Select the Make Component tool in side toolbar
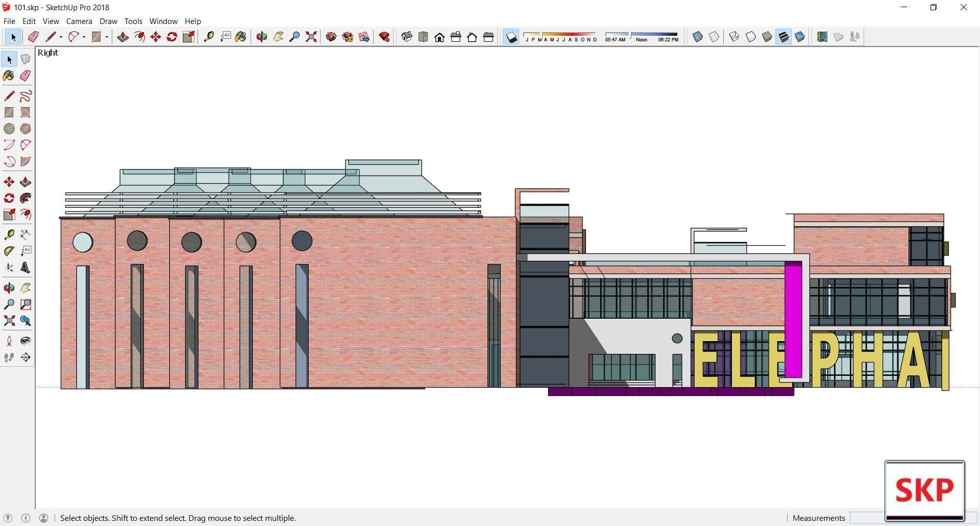 26,59
